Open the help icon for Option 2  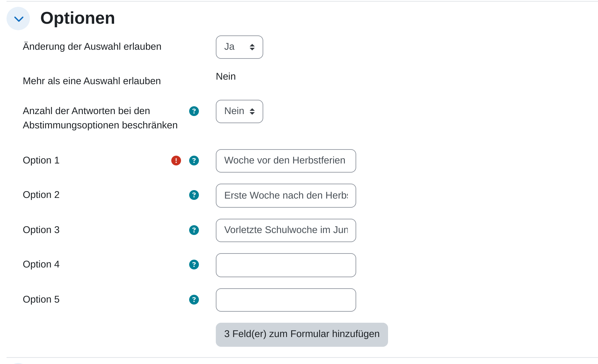pyautogui.click(x=194, y=195)
